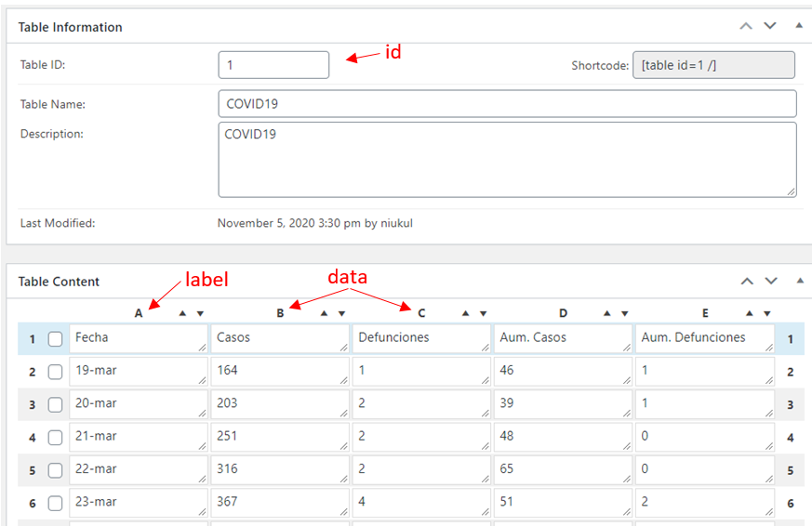
Task: Select column B header letter
Action: pos(280,313)
